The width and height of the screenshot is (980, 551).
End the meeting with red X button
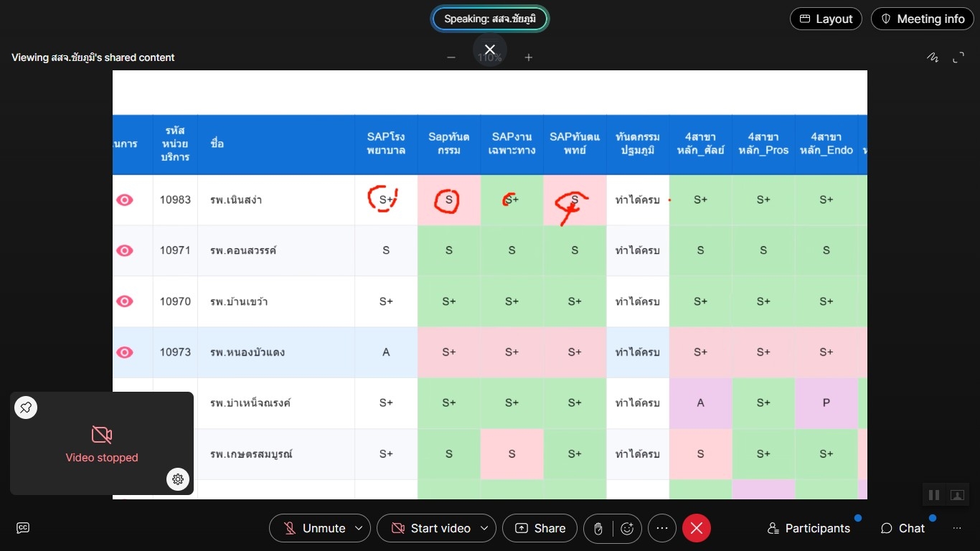pos(697,528)
